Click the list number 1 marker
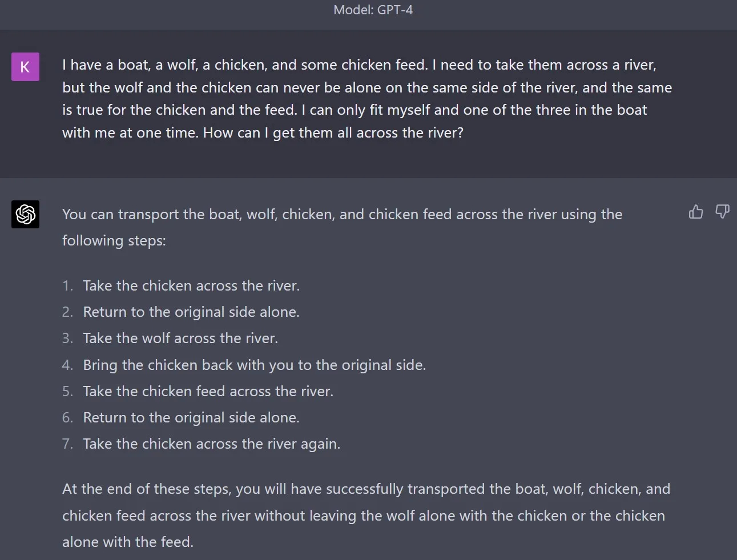This screenshot has height=560, width=737. coord(67,285)
